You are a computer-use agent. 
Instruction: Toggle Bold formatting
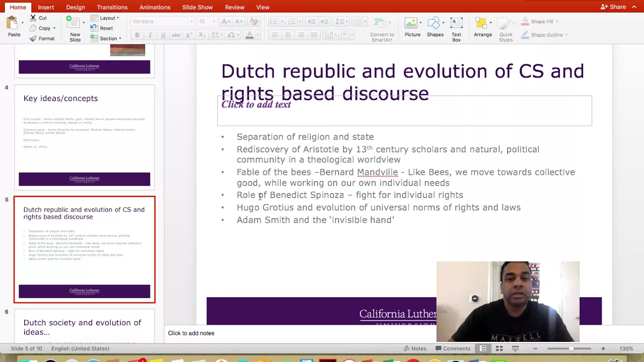[x=137, y=35]
